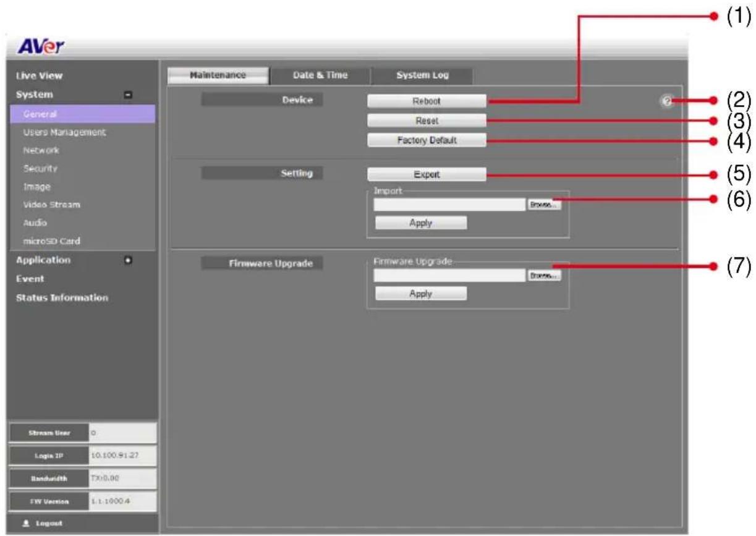Click the Firmware Upgrade file path field
This screenshot has height=536, width=756.
point(449,276)
